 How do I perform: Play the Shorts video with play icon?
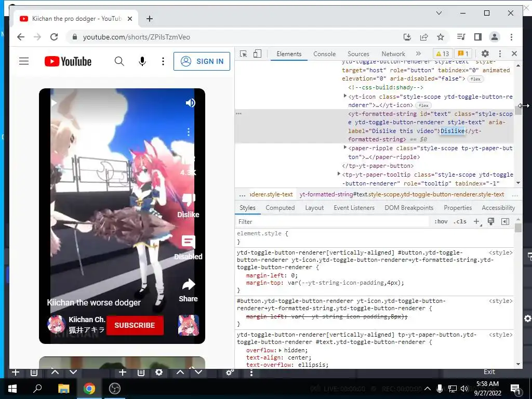54,103
